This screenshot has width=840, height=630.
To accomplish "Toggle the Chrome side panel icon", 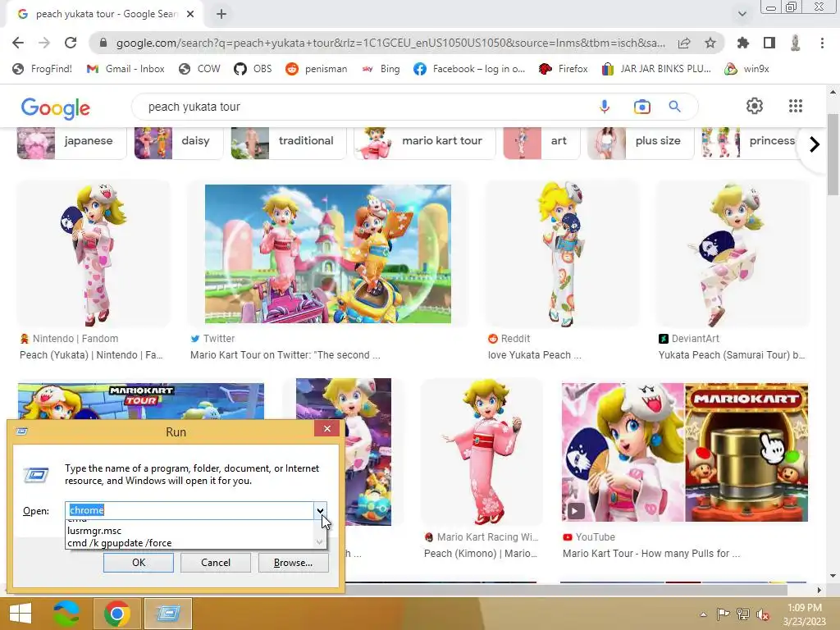I will point(769,43).
